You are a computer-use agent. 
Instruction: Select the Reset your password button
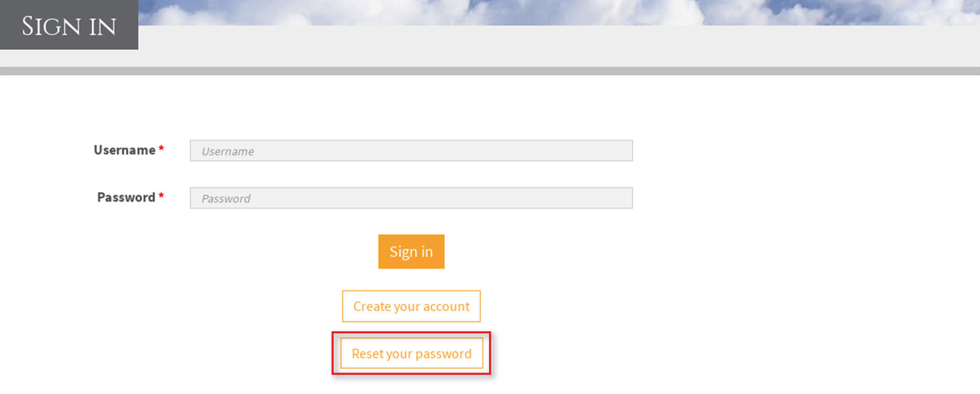click(411, 353)
